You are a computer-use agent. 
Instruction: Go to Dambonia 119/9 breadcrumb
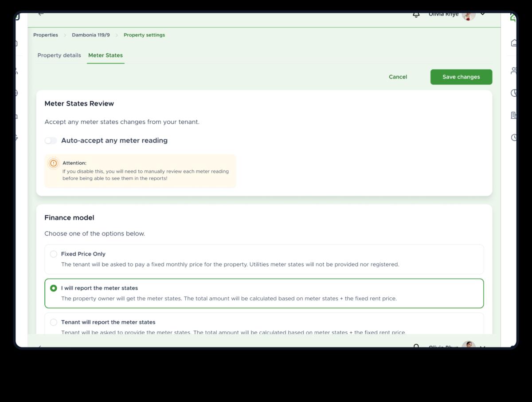point(91,35)
